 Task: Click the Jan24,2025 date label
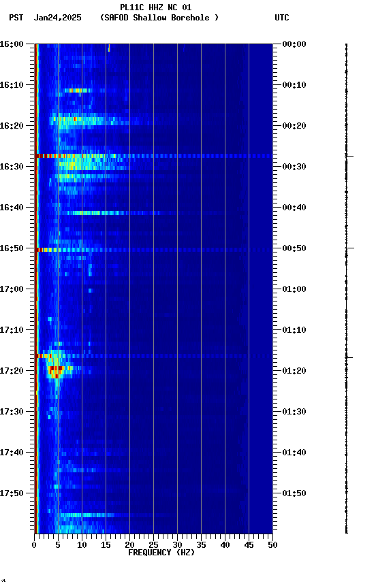coord(57,18)
